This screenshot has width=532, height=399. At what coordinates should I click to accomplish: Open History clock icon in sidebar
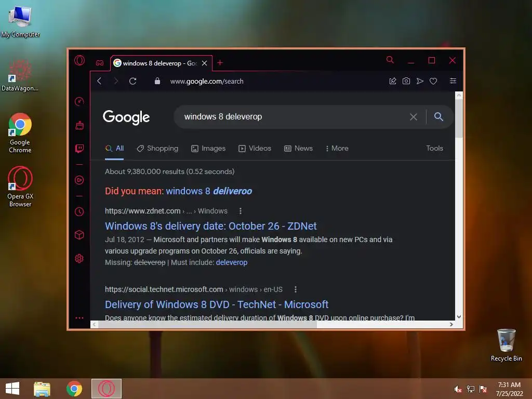[x=79, y=212]
